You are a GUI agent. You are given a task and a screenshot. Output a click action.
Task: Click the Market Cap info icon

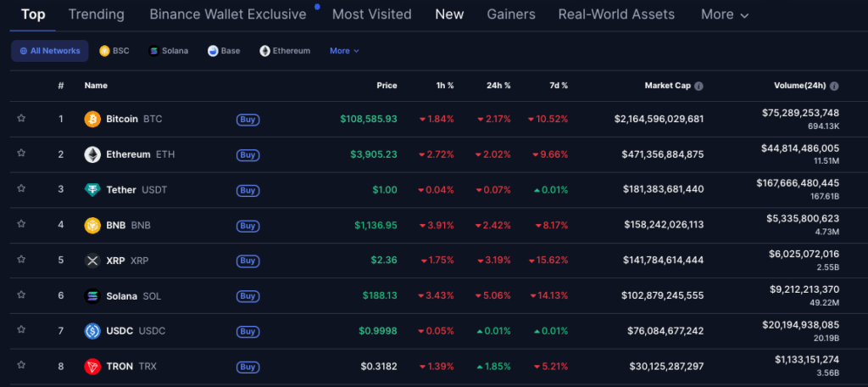point(699,86)
